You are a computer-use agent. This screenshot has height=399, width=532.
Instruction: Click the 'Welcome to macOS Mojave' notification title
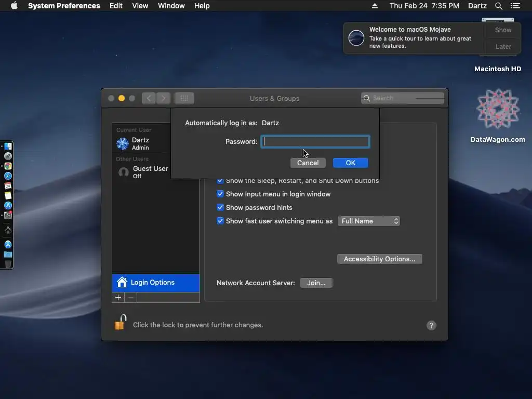[410, 30]
